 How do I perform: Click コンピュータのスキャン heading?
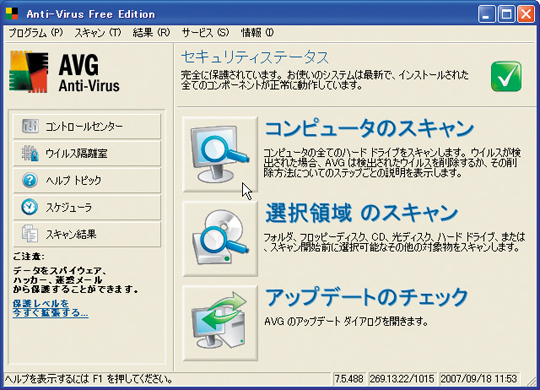coord(369,129)
